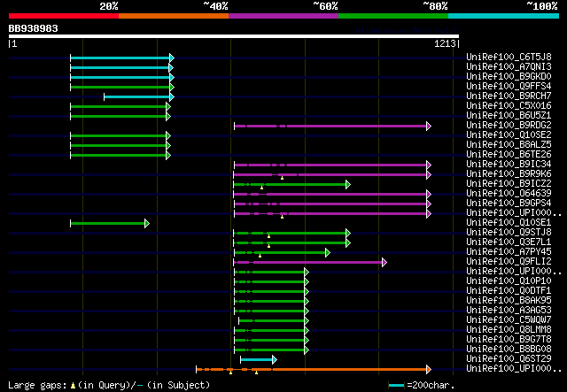Click the short cyan alignment bar for UniRef100_Q6ST29
The image size is (567, 392).
(259, 359)
